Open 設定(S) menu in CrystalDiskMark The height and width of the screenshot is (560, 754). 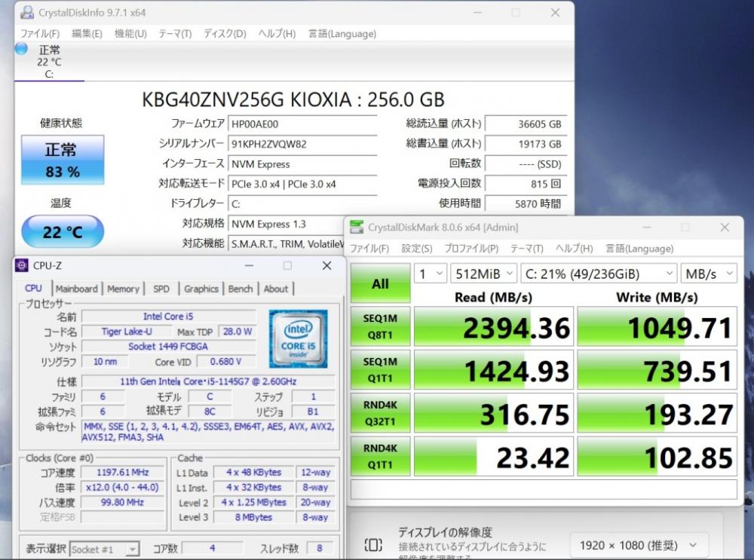point(416,249)
